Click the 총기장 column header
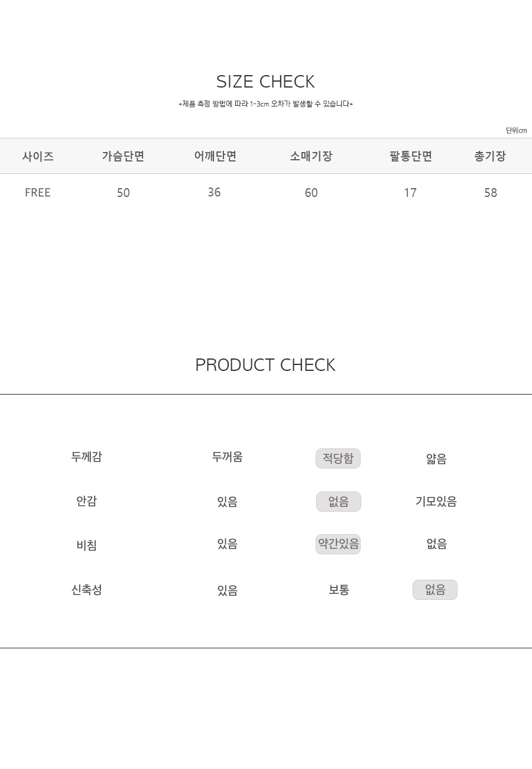Screen dimensions: 532x769 [x=490, y=156]
